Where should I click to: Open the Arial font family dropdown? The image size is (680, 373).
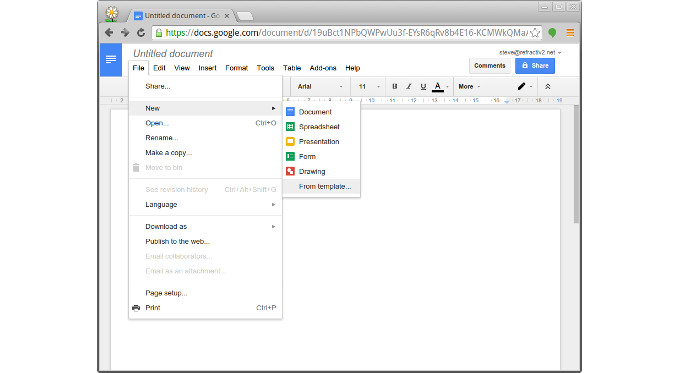pyautogui.click(x=320, y=86)
